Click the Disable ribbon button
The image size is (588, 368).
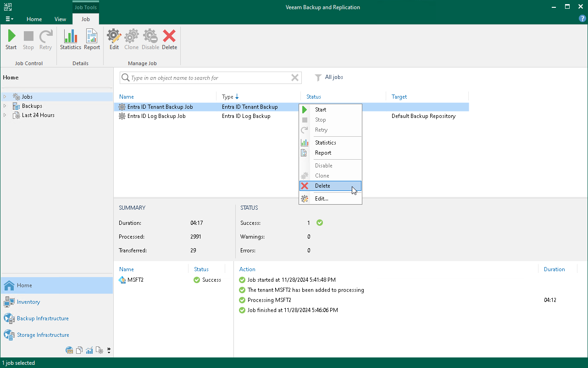150,40
